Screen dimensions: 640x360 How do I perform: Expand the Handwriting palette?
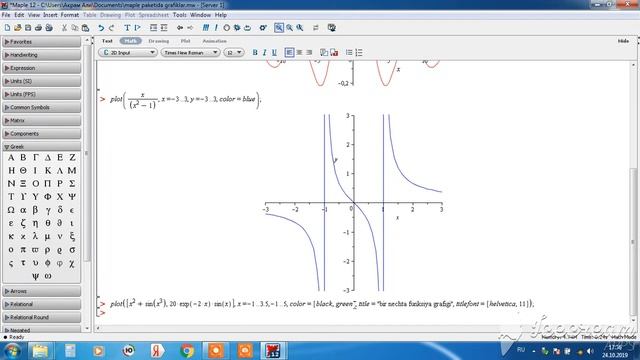[42, 55]
